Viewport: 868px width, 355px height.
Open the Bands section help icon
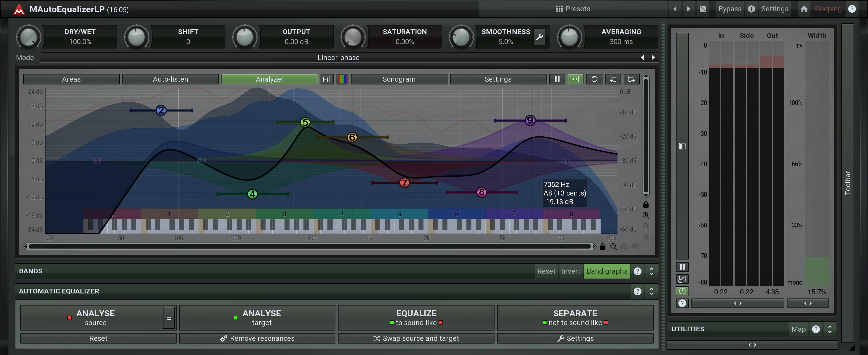coord(637,271)
